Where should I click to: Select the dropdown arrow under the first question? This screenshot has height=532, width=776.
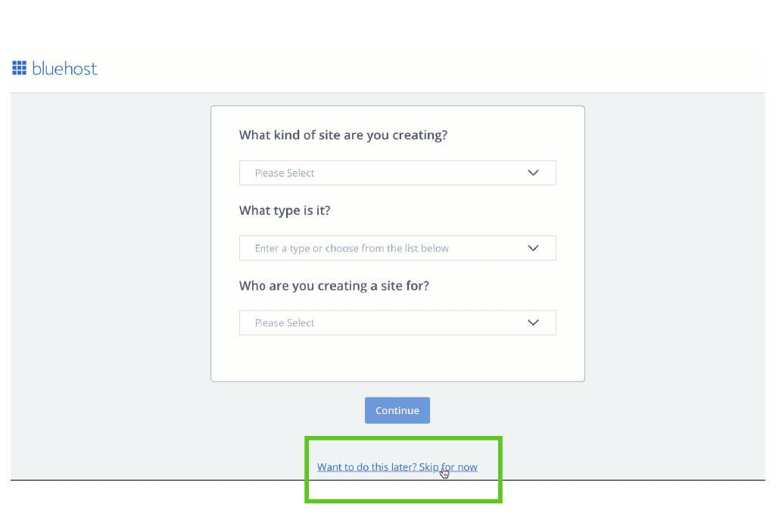pyautogui.click(x=533, y=173)
